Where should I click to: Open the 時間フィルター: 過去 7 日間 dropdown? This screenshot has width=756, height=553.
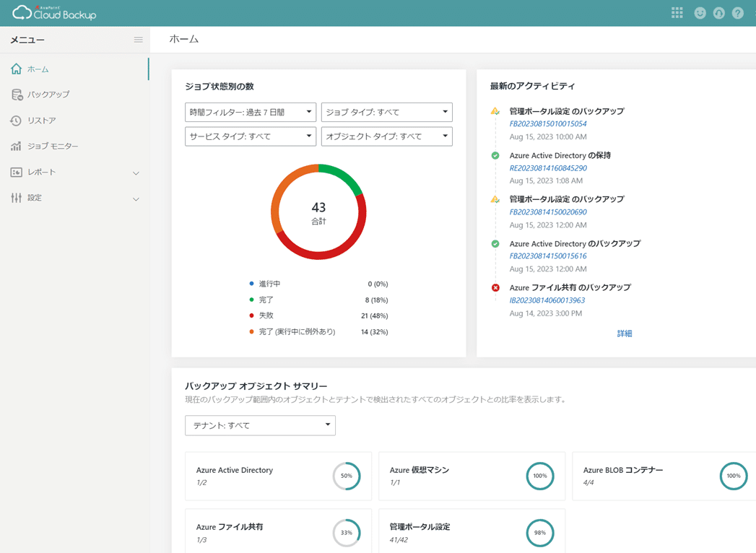[251, 112]
